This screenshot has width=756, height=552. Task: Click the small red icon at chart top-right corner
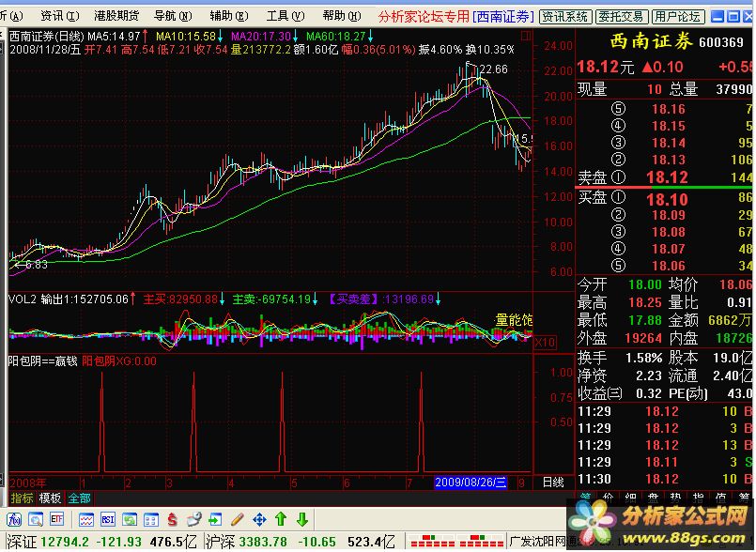coord(526,36)
